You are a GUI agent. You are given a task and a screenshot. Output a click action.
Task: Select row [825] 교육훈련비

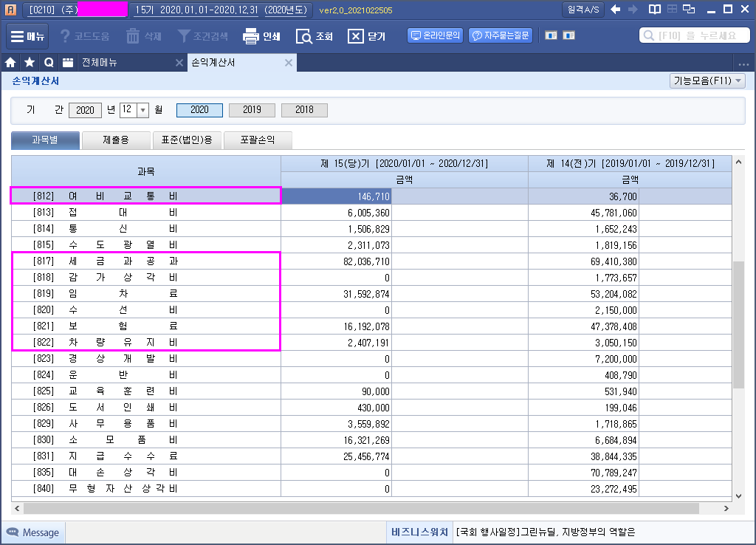[371, 391]
